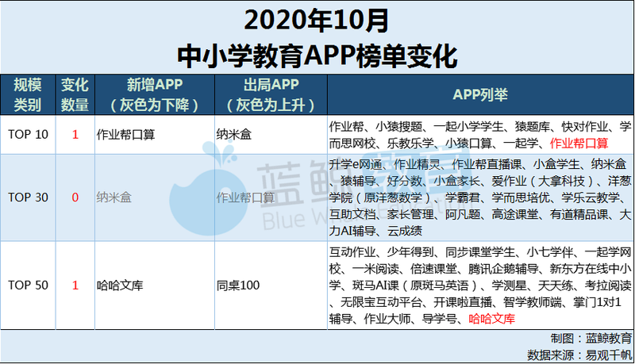Click '小猿口算' in the TOP 10 app list
635x364 pixels.
point(469,144)
